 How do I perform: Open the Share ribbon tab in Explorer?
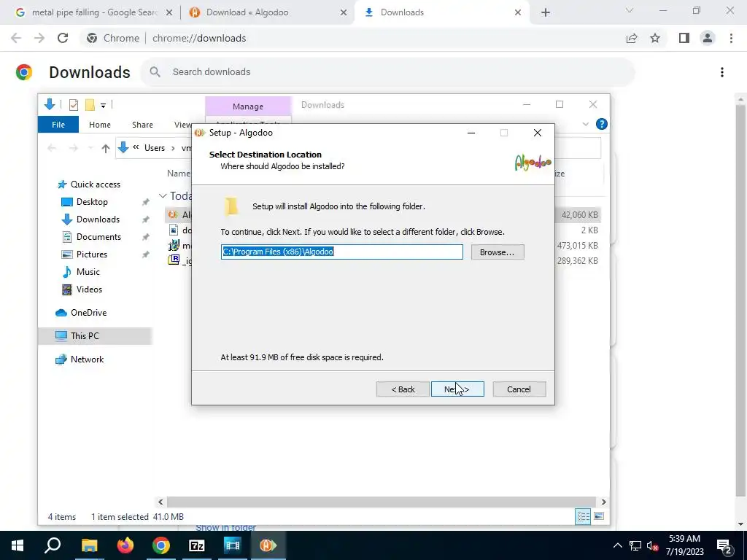pos(142,125)
